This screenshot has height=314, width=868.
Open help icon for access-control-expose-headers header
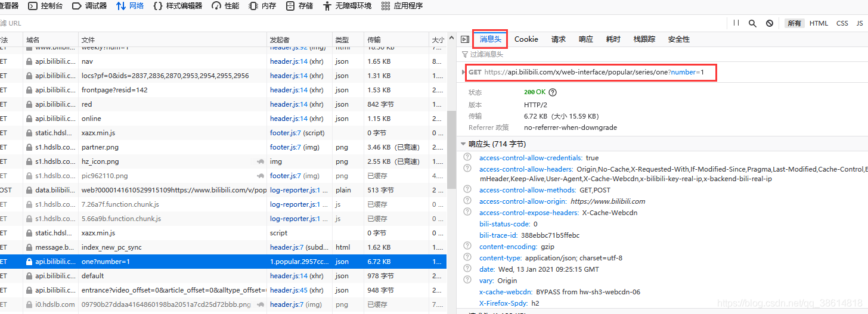(468, 212)
